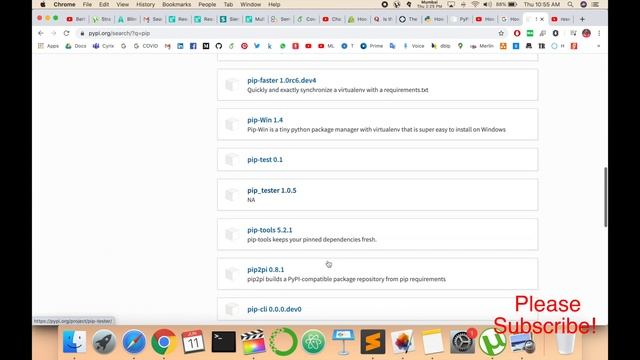Open the pip-cli 0.0.0.dev0 project
The height and width of the screenshot is (360, 640).
(x=274, y=309)
